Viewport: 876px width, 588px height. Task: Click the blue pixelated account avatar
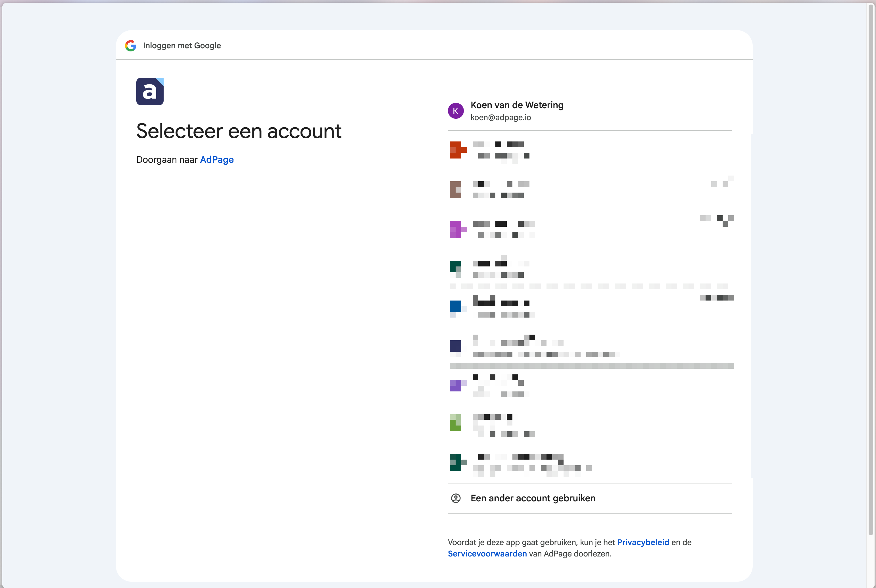pos(456,307)
